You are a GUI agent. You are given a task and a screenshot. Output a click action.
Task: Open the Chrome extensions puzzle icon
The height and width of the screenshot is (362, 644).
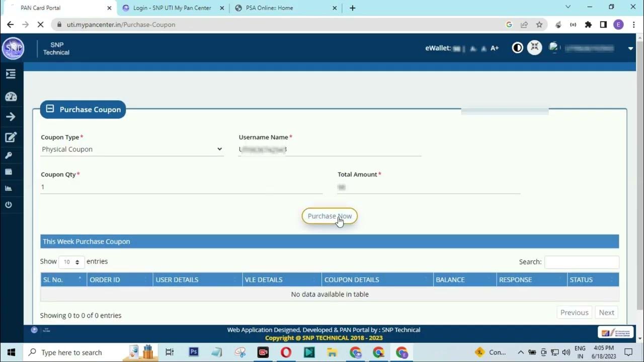[588, 25]
